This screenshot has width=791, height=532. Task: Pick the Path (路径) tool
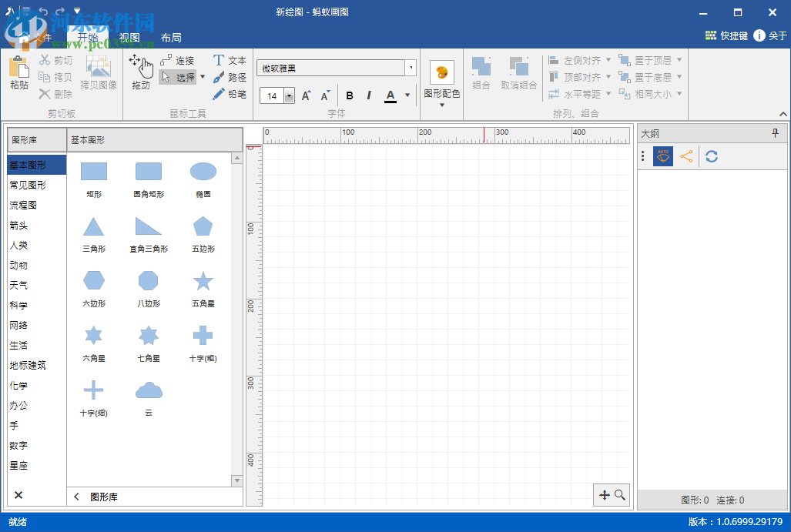click(x=230, y=77)
